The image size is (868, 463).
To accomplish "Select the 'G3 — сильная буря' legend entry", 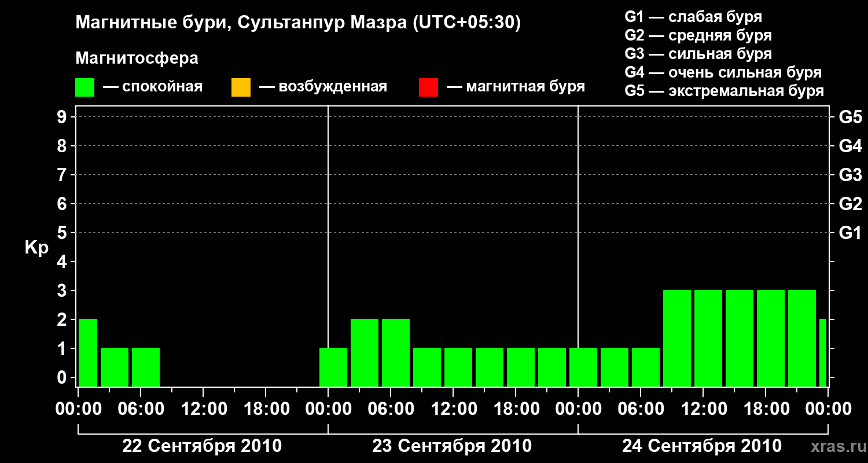I will coord(698,54).
